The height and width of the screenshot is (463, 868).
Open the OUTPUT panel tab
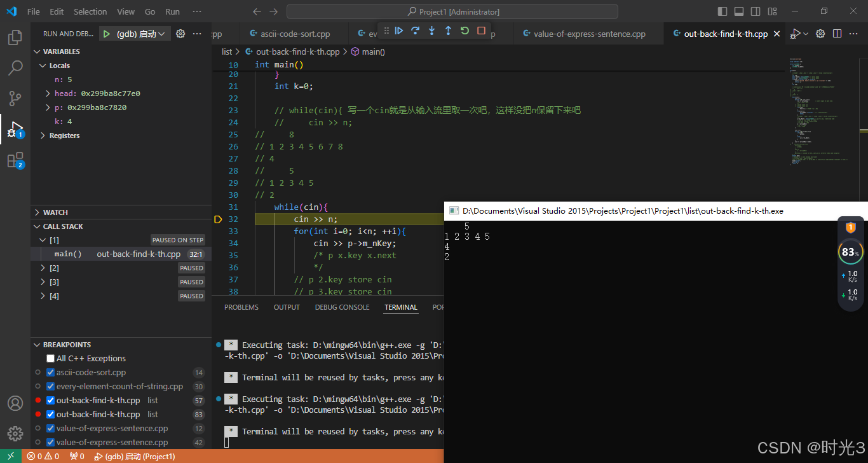tap(287, 307)
